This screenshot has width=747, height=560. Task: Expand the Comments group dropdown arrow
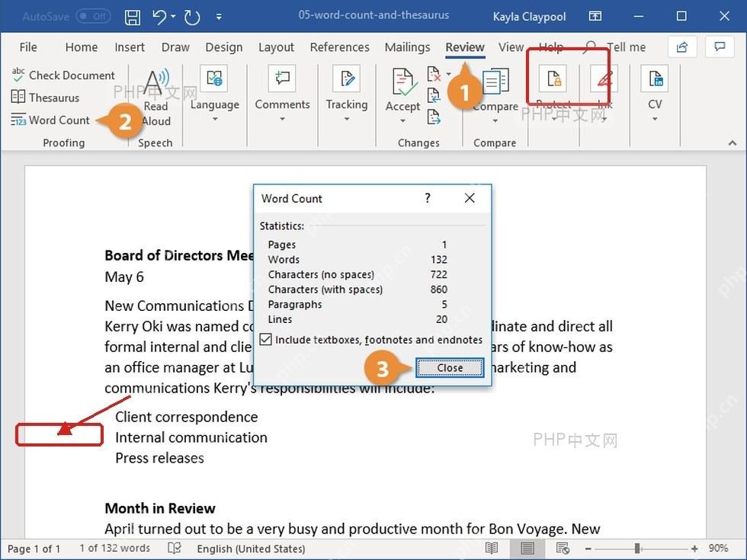pos(283,119)
